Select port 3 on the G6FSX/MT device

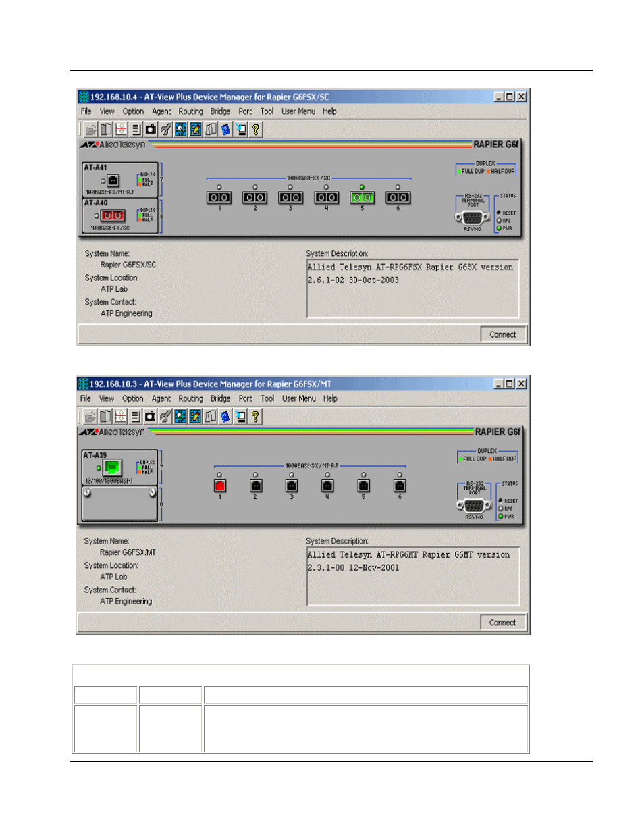tap(292, 486)
